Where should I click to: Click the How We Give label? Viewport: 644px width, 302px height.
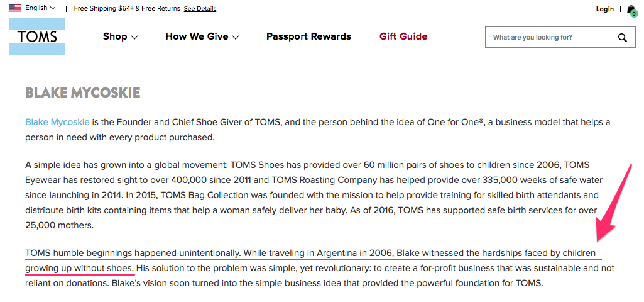click(197, 36)
